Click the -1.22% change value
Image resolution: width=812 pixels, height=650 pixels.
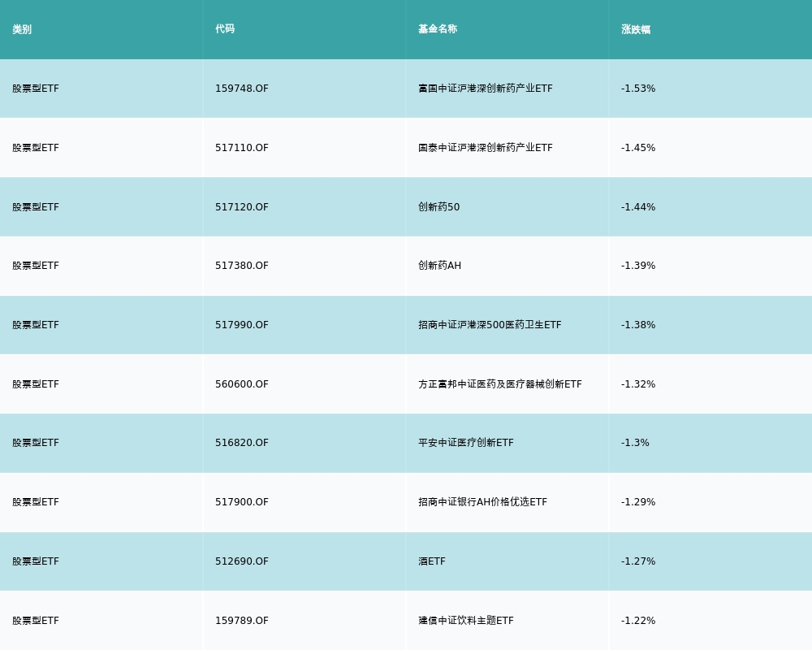pos(638,621)
